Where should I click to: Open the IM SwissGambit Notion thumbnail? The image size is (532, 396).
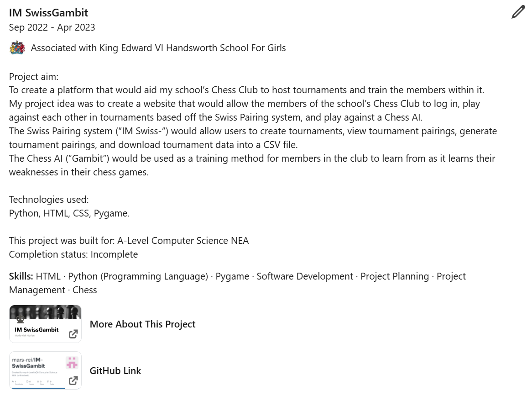[46, 324]
